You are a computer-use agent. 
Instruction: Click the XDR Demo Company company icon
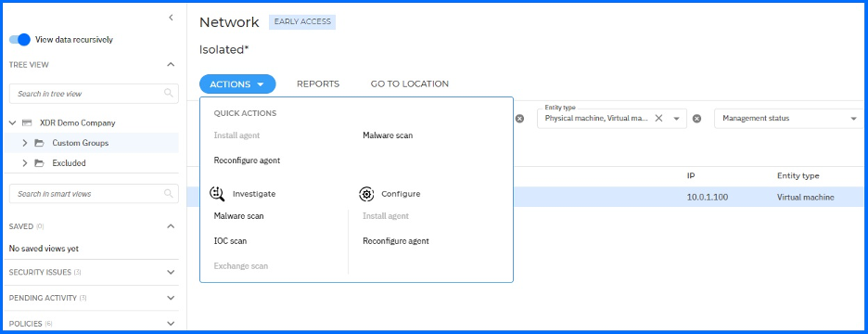pyautogui.click(x=27, y=123)
